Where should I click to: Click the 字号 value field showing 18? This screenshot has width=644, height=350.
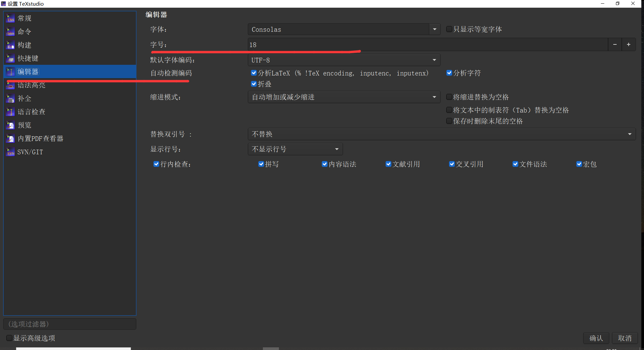[428, 45]
